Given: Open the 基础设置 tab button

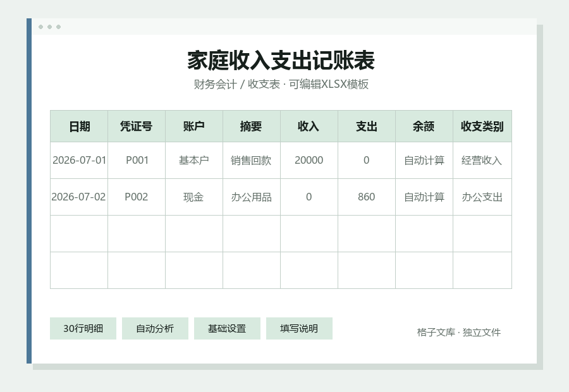Looking at the screenshot, I should (227, 329).
